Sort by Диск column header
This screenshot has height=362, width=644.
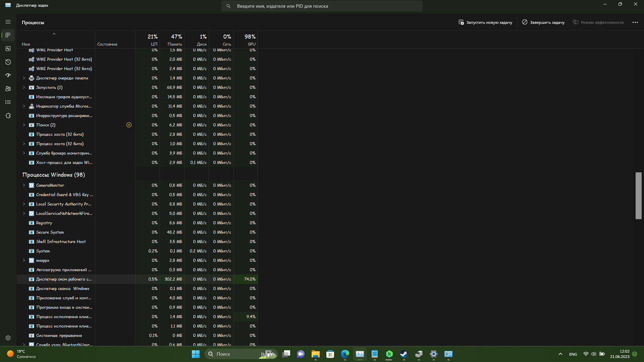pos(197,40)
